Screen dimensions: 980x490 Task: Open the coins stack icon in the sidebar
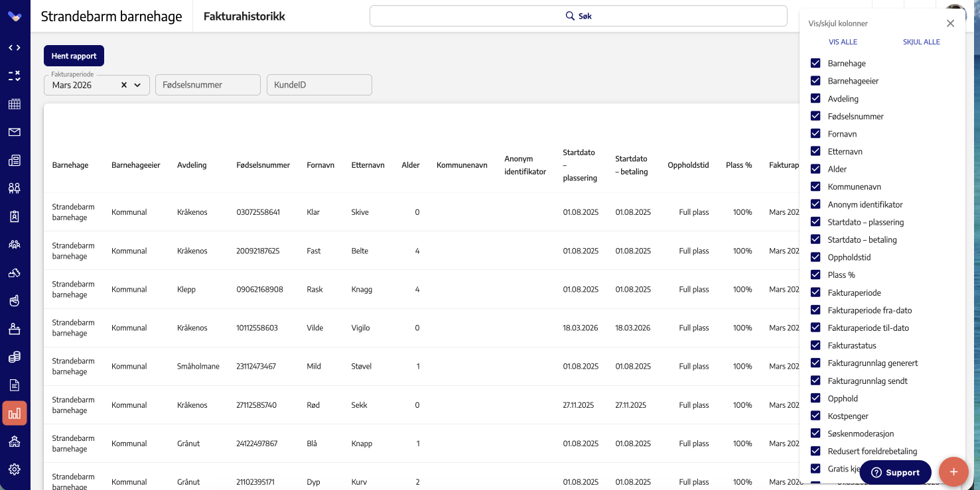pos(15,357)
